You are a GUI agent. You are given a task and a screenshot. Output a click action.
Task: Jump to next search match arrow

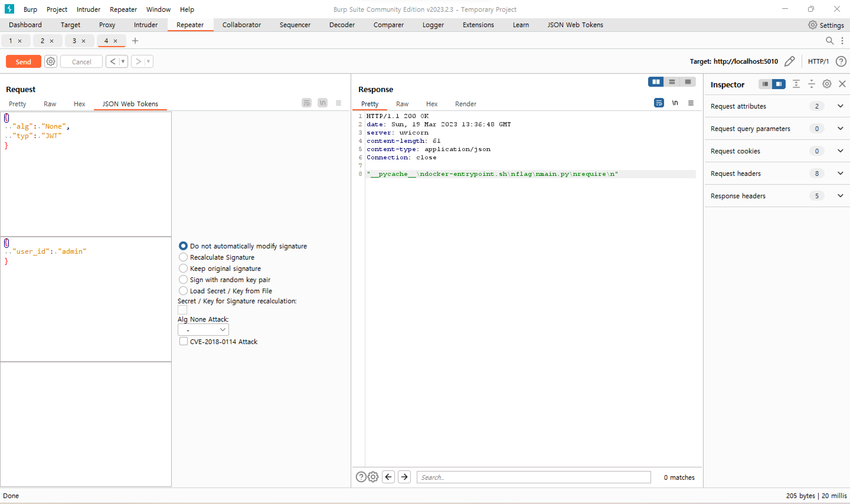404,477
